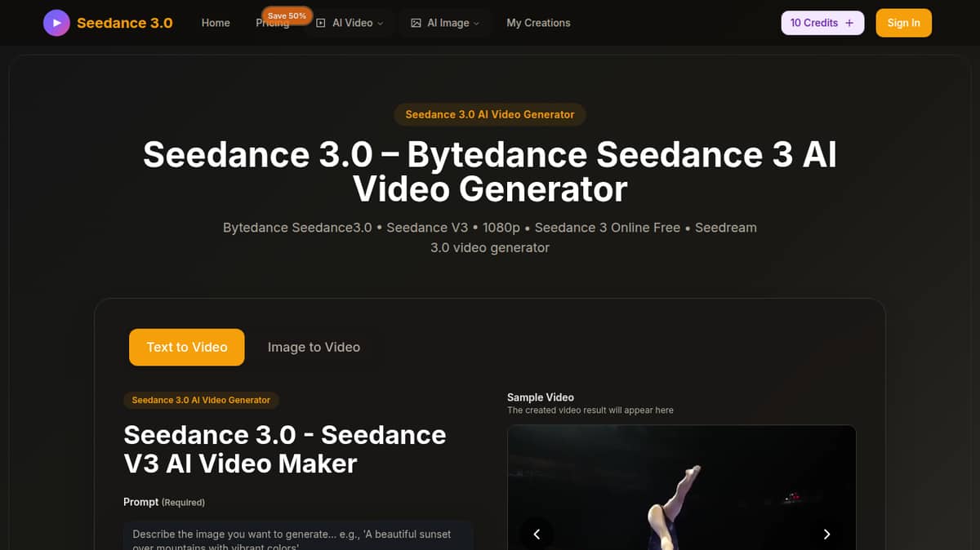Screen dimensions: 980x550
Task: Click the plus icon beside credits
Action: pos(849,23)
